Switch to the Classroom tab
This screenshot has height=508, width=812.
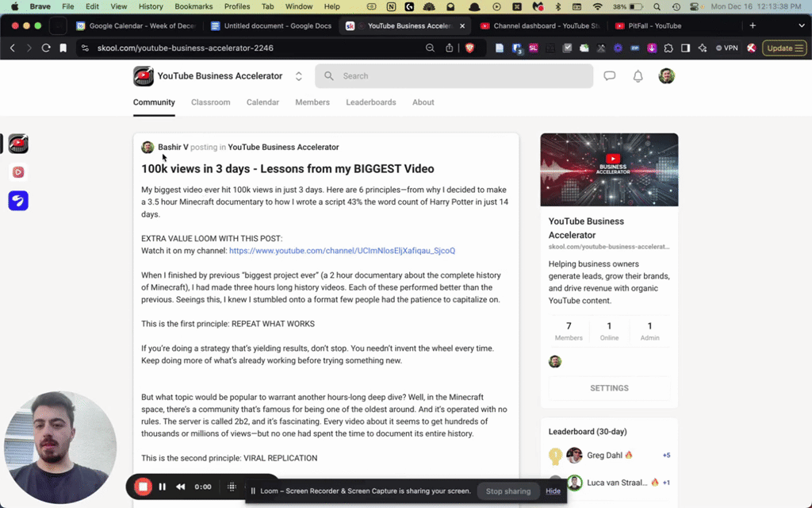click(x=210, y=102)
